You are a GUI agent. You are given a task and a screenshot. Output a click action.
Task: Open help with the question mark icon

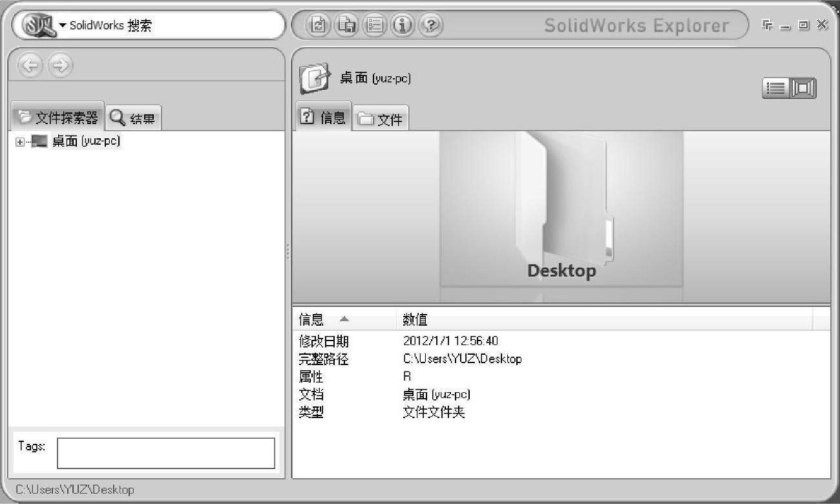point(431,25)
